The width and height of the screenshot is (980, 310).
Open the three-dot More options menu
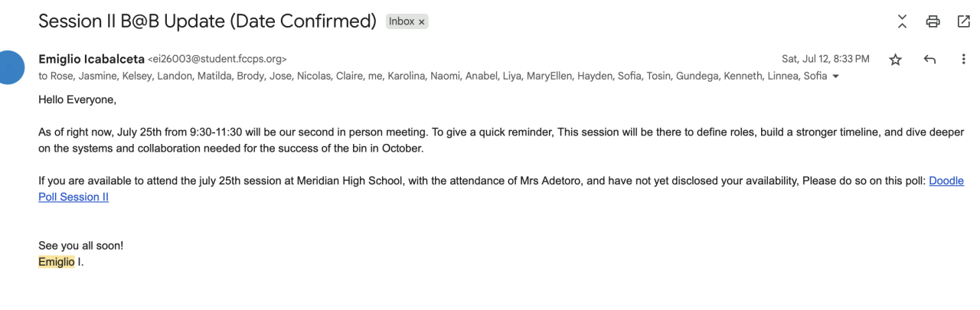(963, 60)
